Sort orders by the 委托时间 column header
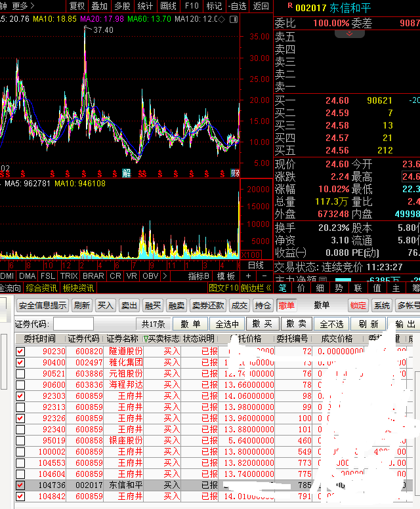The image size is (420, 509). coord(39,339)
